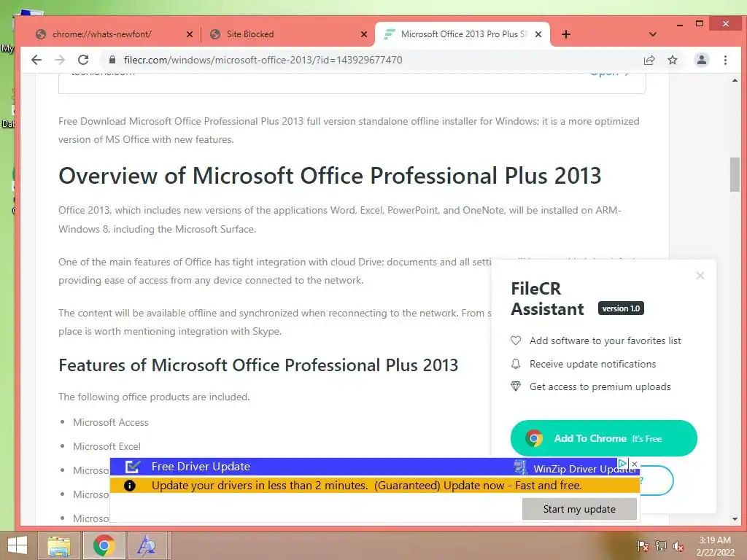This screenshot has height=560, width=747.
Task: Click the bell icon for update notifications
Action: pos(516,364)
